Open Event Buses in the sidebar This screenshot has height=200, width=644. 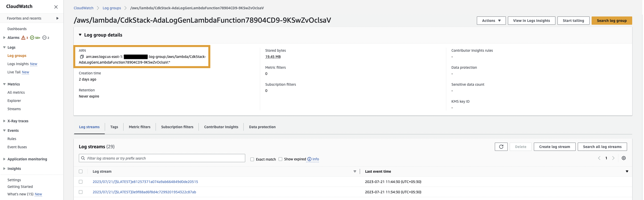17,147
